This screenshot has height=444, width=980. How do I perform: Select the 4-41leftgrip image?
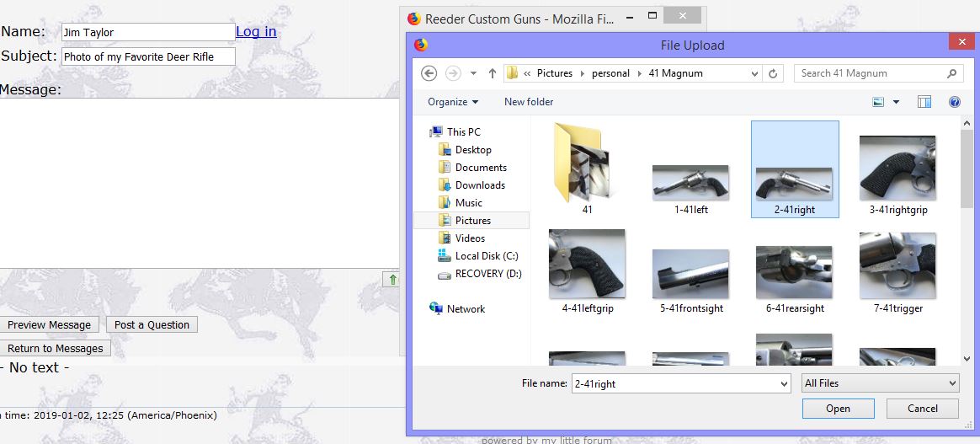tap(587, 271)
